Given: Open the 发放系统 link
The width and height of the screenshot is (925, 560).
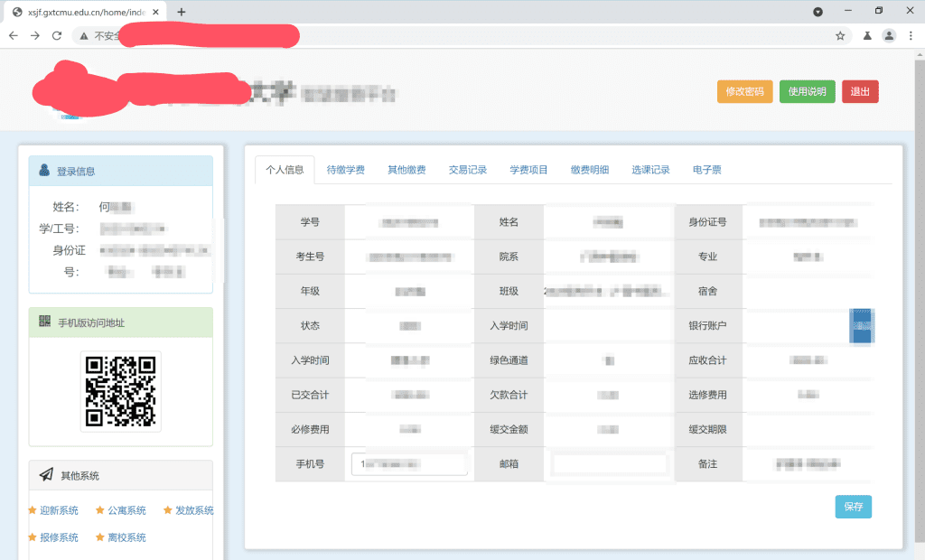Looking at the screenshot, I should coord(194,510).
